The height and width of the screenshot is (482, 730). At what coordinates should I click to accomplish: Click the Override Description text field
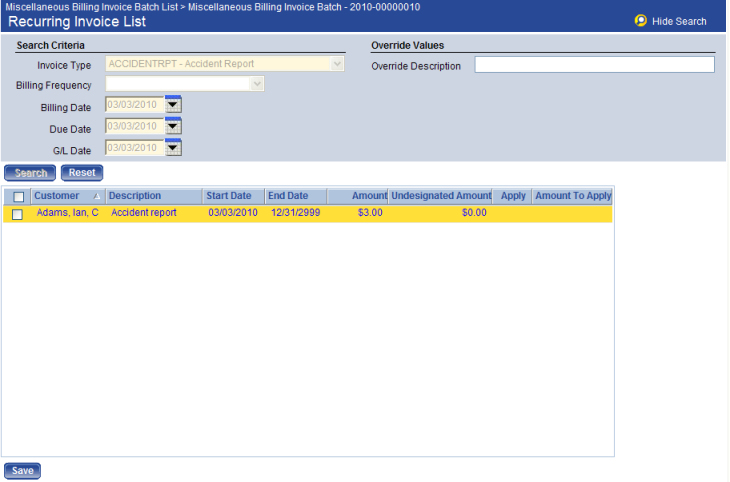[594, 65]
